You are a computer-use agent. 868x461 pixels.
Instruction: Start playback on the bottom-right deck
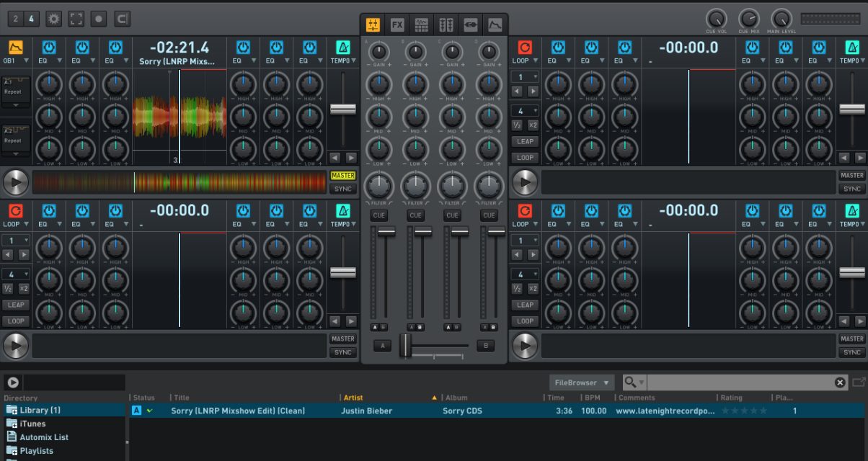pyautogui.click(x=525, y=346)
